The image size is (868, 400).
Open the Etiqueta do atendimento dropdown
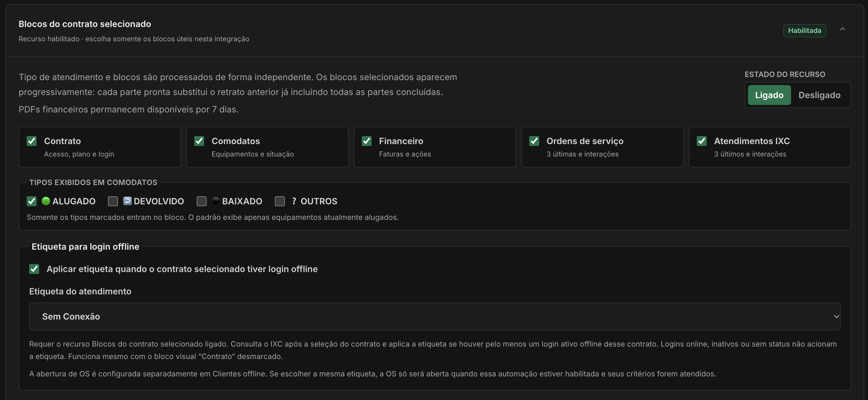(435, 316)
